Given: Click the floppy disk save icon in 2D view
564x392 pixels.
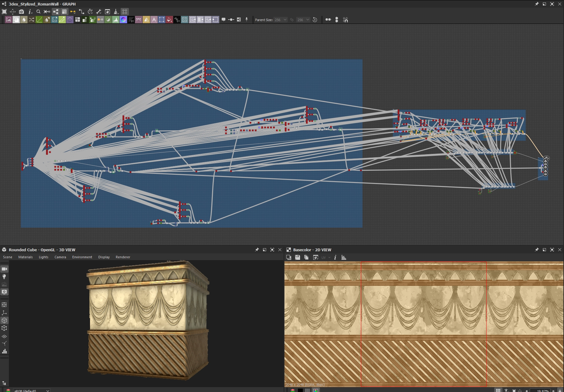Looking at the screenshot, I should (x=297, y=258).
